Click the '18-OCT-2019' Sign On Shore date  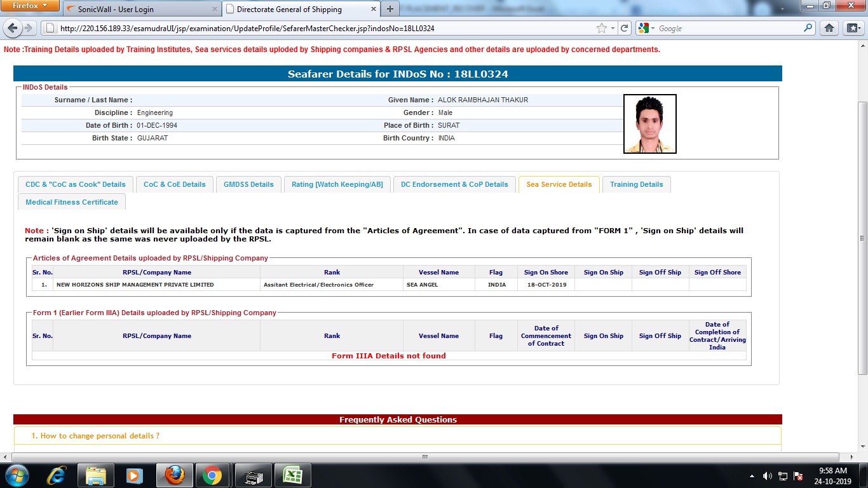coord(546,285)
